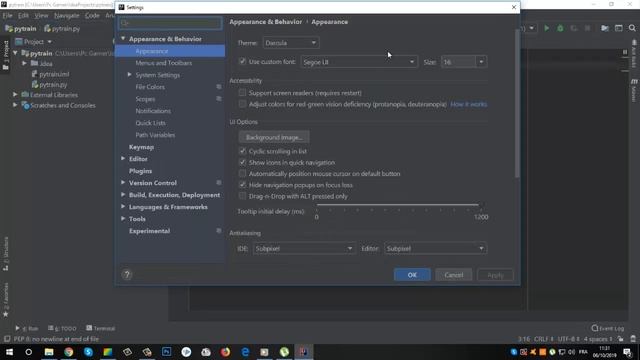Click the project structure folder icon in the toolbar
Viewport: 640px width, 360px height.
click(x=604, y=28)
